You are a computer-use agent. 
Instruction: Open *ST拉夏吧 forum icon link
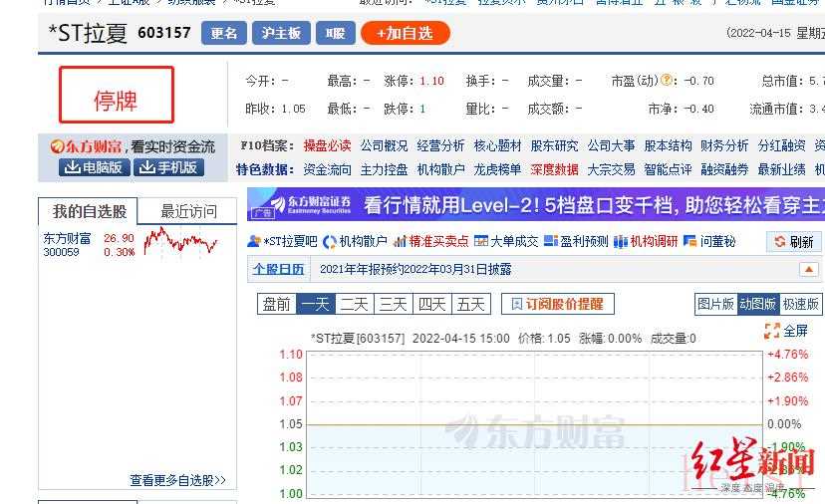click(x=282, y=241)
